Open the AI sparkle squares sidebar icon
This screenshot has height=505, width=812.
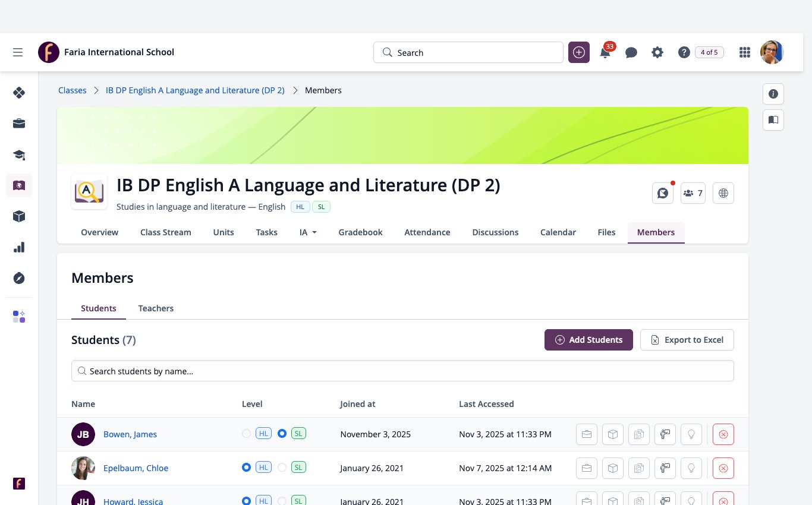point(19,317)
